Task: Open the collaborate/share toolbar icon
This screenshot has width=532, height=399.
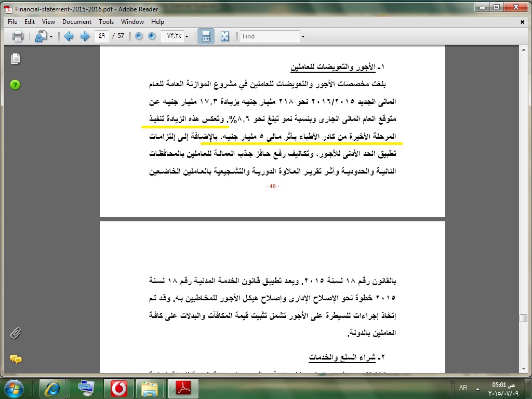Action: click(x=41, y=36)
